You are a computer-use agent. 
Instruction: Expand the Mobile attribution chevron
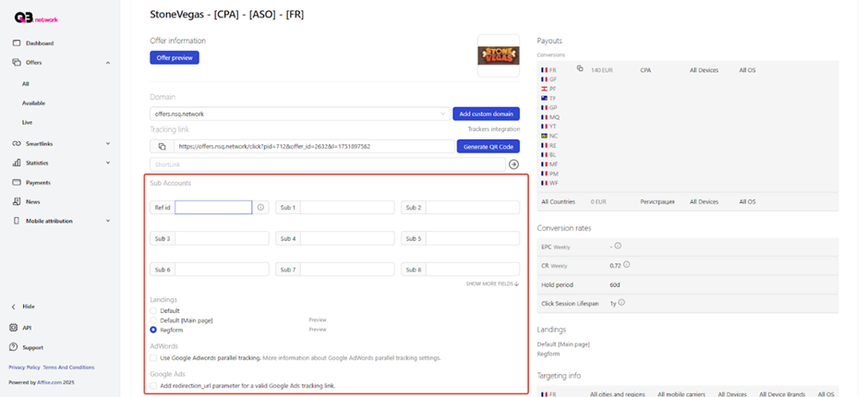(x=108, y=221)
